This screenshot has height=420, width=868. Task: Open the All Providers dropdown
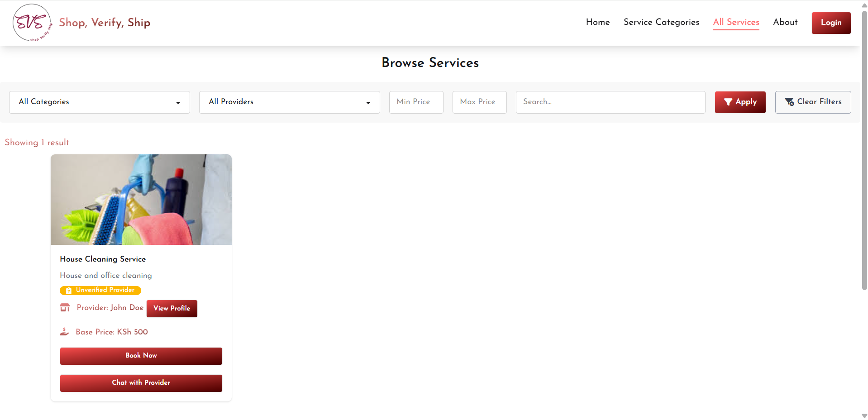coord(290,102)
